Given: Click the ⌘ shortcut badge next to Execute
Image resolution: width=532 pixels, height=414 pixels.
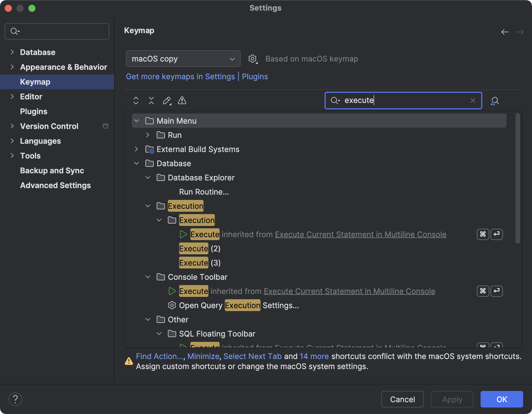Looking at the screenshot, I should [x=483, y=234].
